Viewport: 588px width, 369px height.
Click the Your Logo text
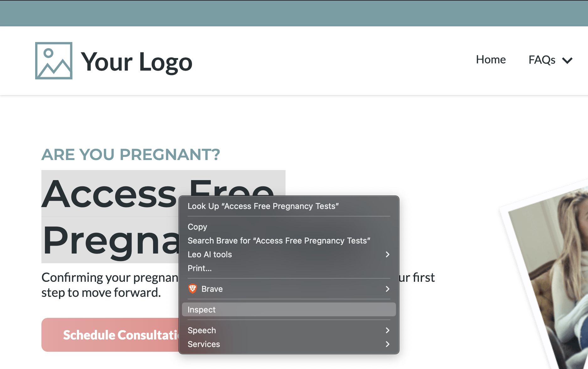tap(136, 62)
